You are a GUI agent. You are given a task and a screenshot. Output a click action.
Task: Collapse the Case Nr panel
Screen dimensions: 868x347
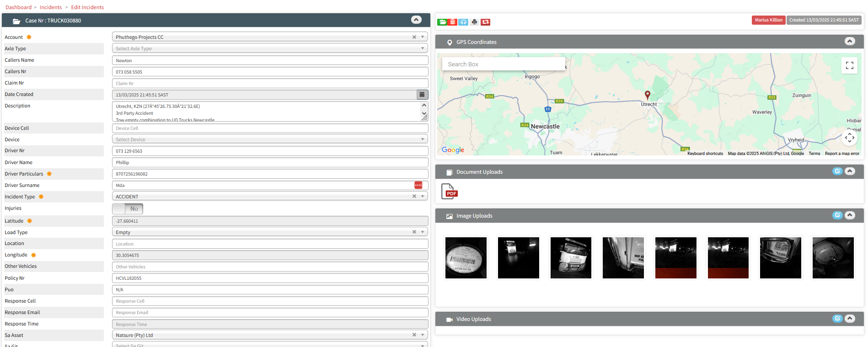pos(416,20)
